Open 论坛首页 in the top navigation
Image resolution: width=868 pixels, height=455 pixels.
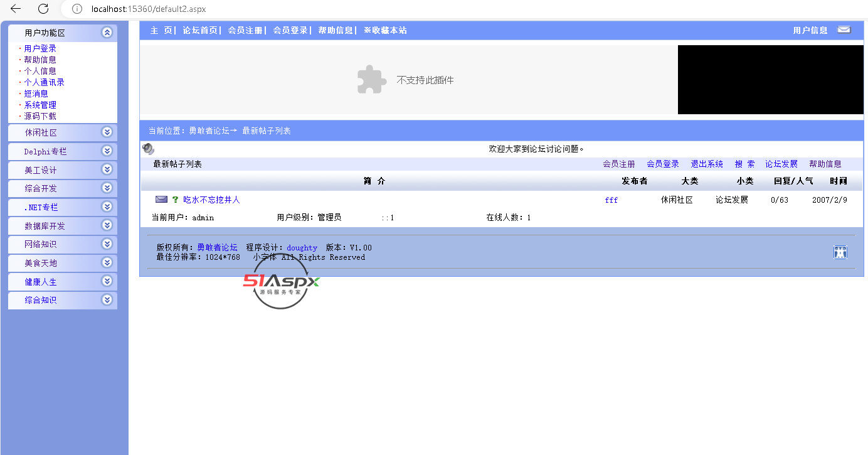point(200,30)
